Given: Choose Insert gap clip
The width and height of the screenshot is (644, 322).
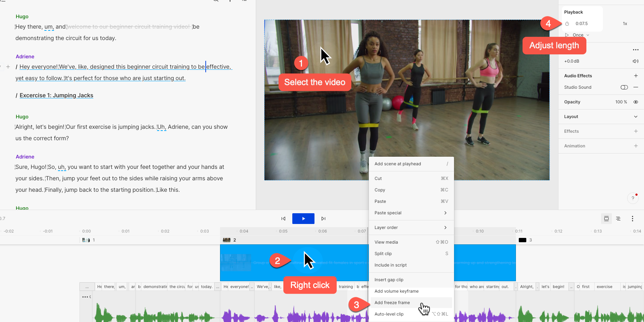Looking at the screenshot, I should 411,280.
